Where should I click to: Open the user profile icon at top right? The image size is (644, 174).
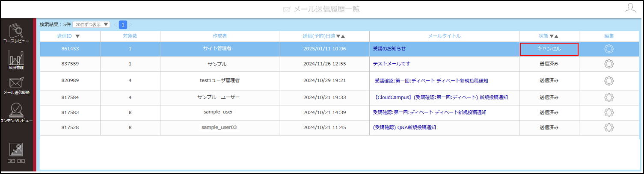coord(630,8)
